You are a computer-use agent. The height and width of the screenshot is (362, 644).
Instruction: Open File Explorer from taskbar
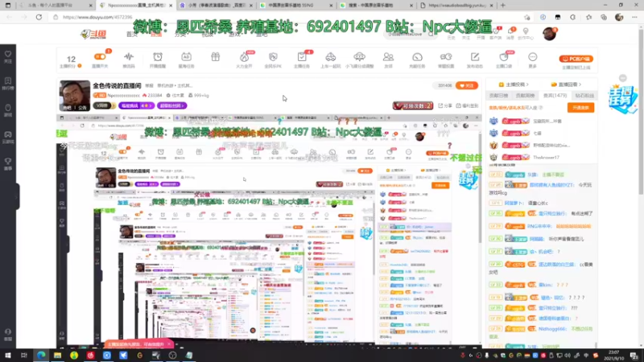click(57, 355)
